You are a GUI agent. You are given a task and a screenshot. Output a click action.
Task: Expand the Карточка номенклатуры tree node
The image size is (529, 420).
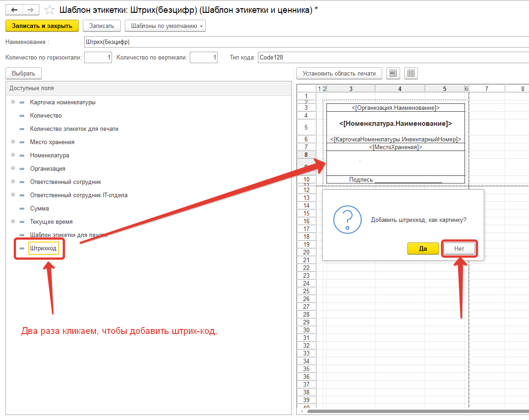pyautogui.click(x=13, y=102)
